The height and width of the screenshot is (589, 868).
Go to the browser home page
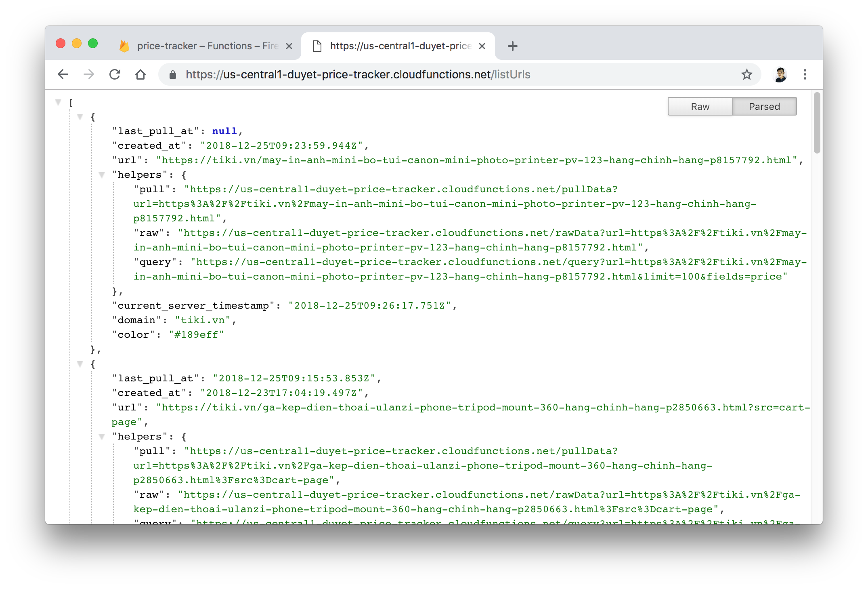(140, 74)
